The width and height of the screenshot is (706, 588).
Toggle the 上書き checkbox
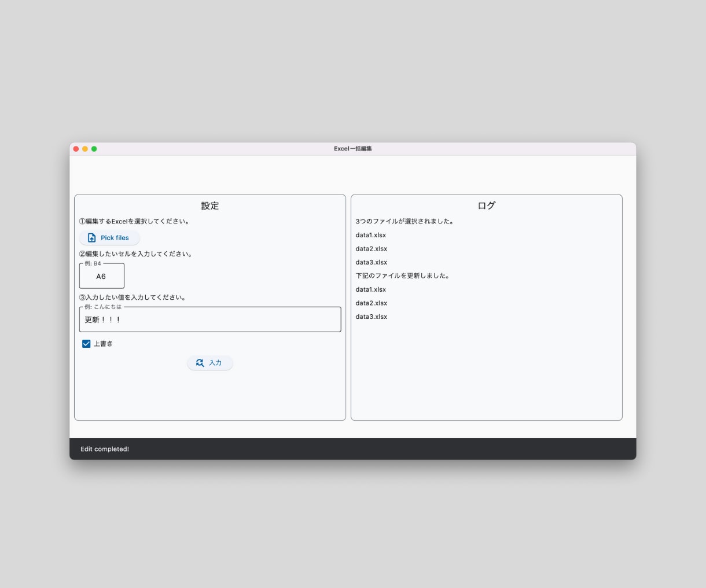pyautogui.click(x=86, y=344)
